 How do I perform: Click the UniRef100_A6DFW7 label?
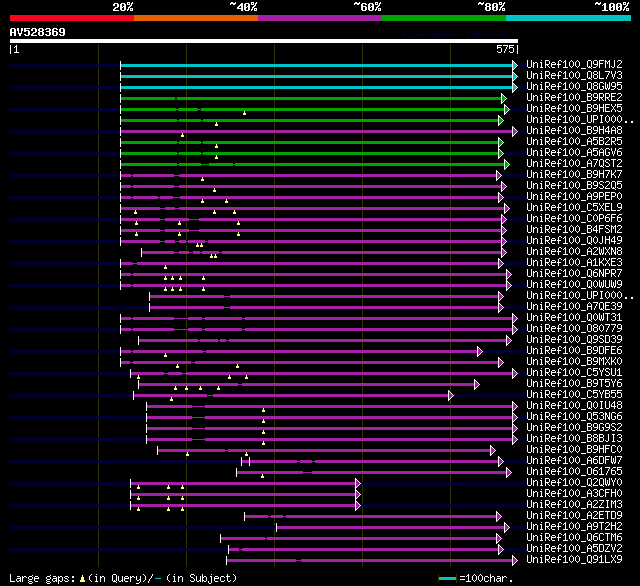[x=574, y=460]
